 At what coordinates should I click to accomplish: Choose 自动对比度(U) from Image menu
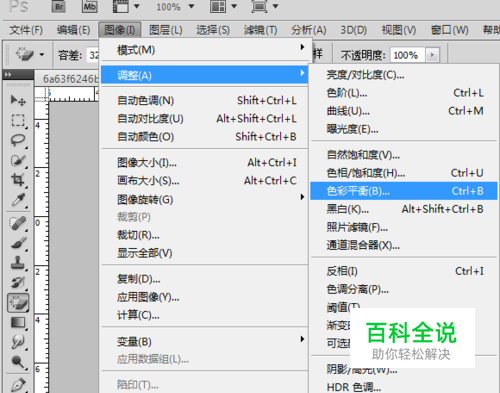click(x=204, y=118)
